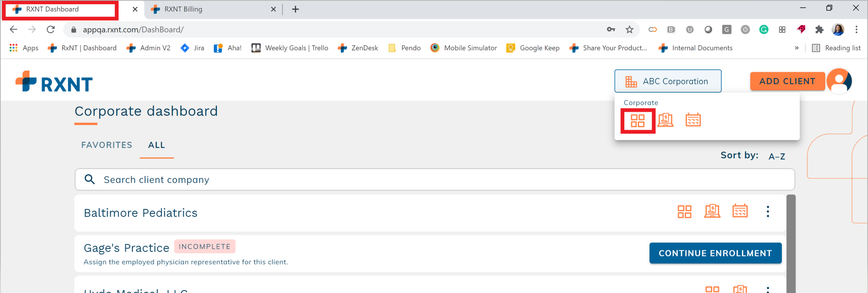Image resolution: width=868 pixels, height=293 pixels.
Task: Click the site lock icon in address bar
Action: pyautogui.click(x=74, y=29)
